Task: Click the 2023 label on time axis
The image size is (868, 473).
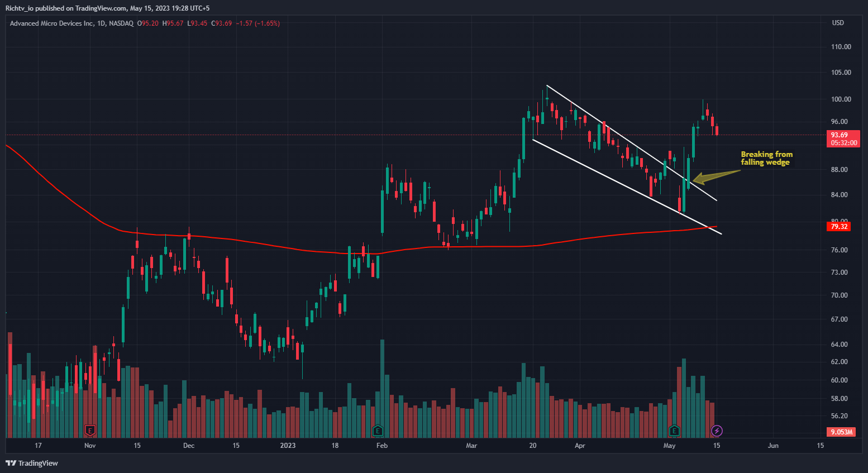Action: click(x=288, y=446)
